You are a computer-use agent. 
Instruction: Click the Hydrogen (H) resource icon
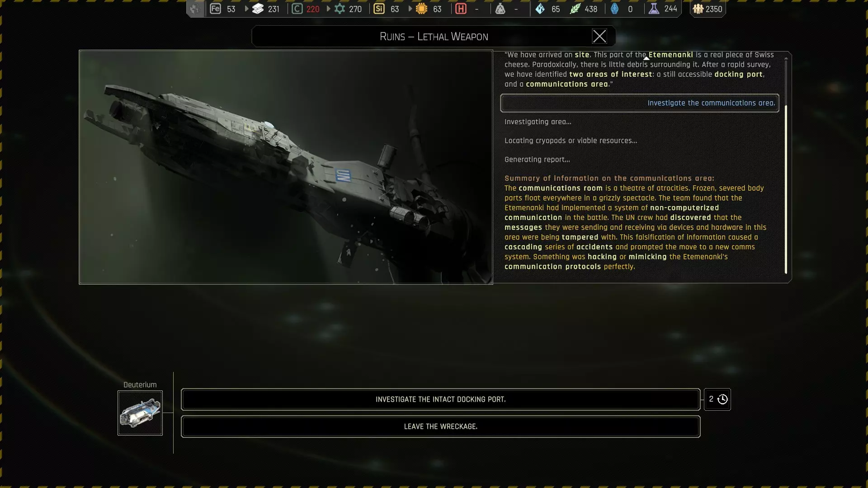pyautogui.click(x=461, y=9)
